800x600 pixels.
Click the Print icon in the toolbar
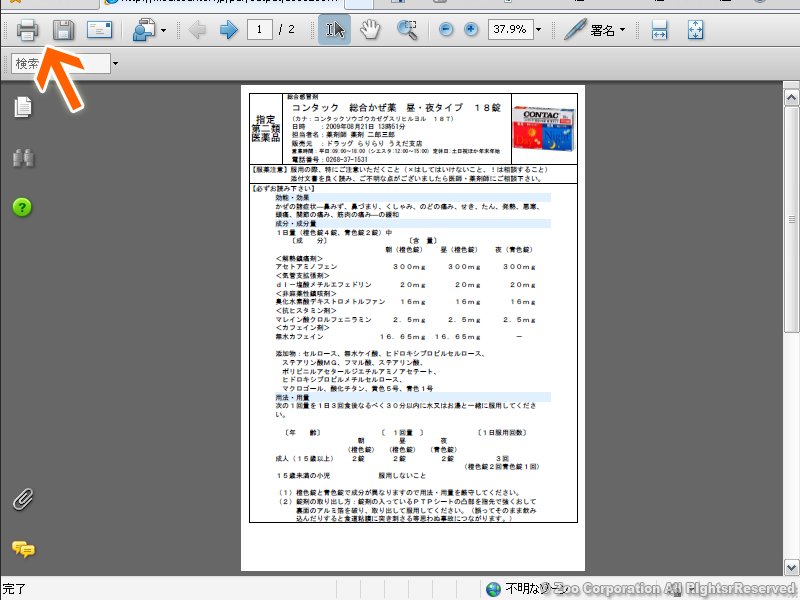[27, 30]
